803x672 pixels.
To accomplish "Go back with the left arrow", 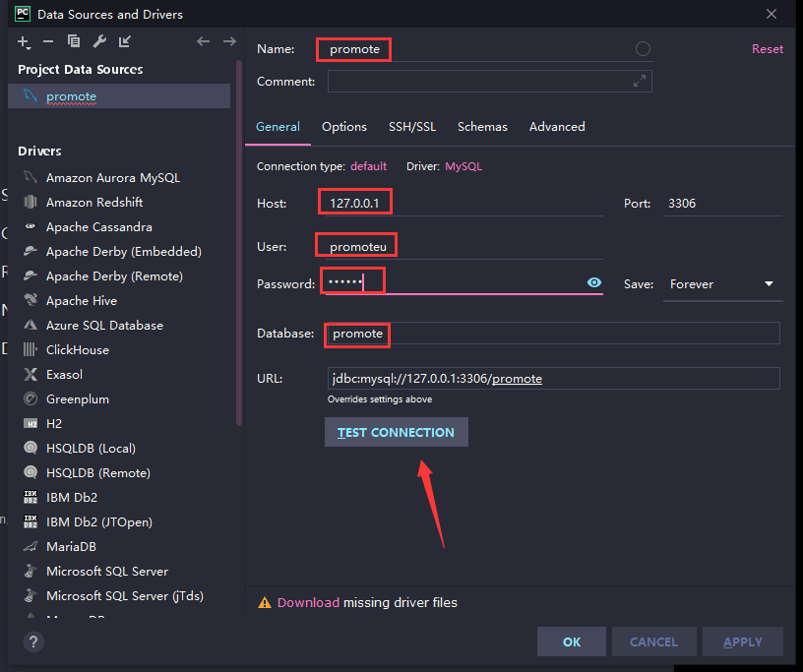I will (204, 41).
